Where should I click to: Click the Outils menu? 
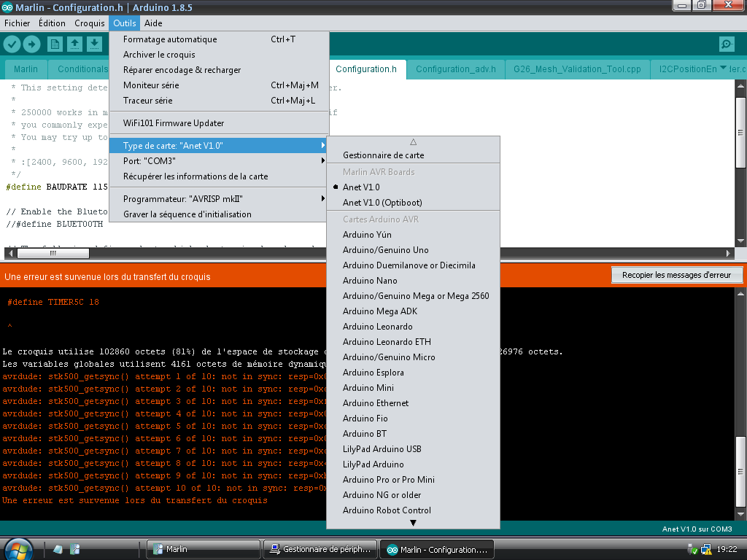click(x=124, y=23)
